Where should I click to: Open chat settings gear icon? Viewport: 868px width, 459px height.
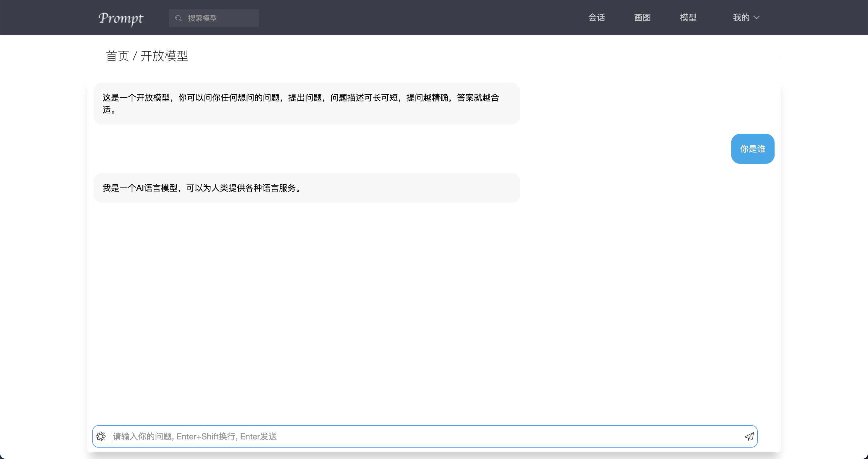click(101, 436)
